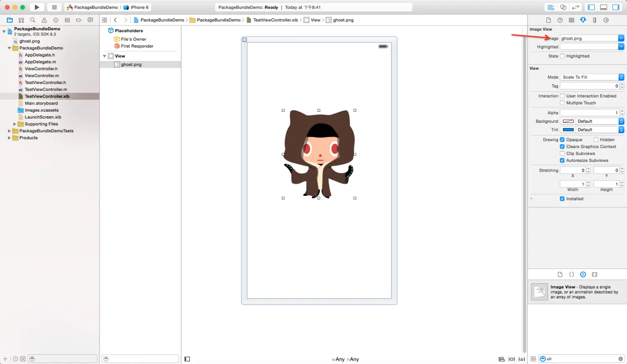Open the Find navigator magnifier
Viewport: 627px width, 364px height.
(x=33, y=20)
